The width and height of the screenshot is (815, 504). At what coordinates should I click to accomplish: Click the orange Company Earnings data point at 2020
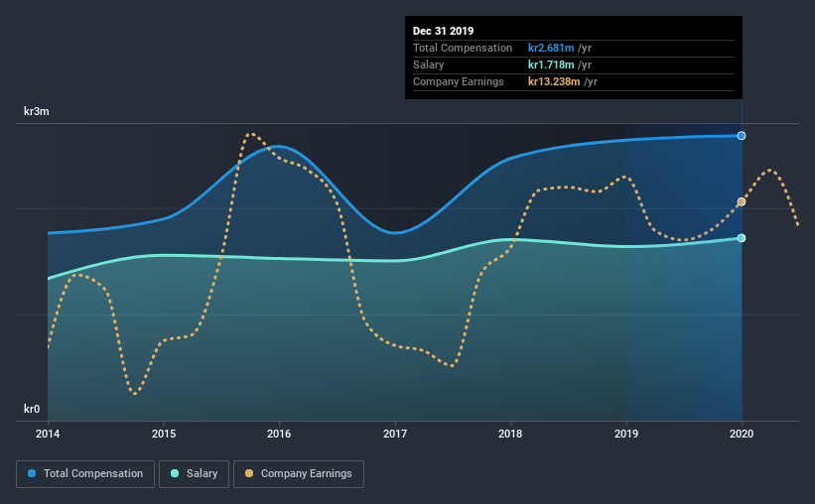pyautogui.click(x=742, y=201)
